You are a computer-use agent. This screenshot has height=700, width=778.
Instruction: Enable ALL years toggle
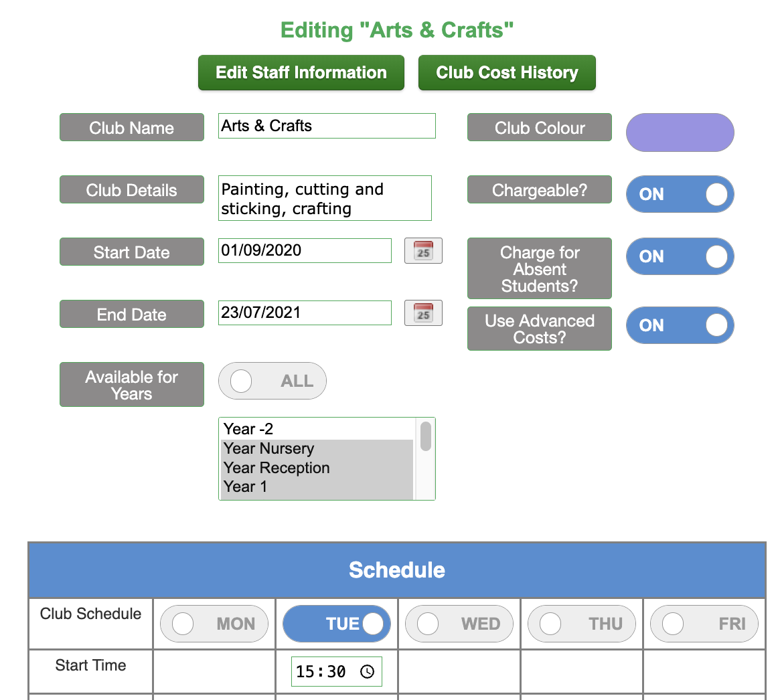click(x=273, y=381)
